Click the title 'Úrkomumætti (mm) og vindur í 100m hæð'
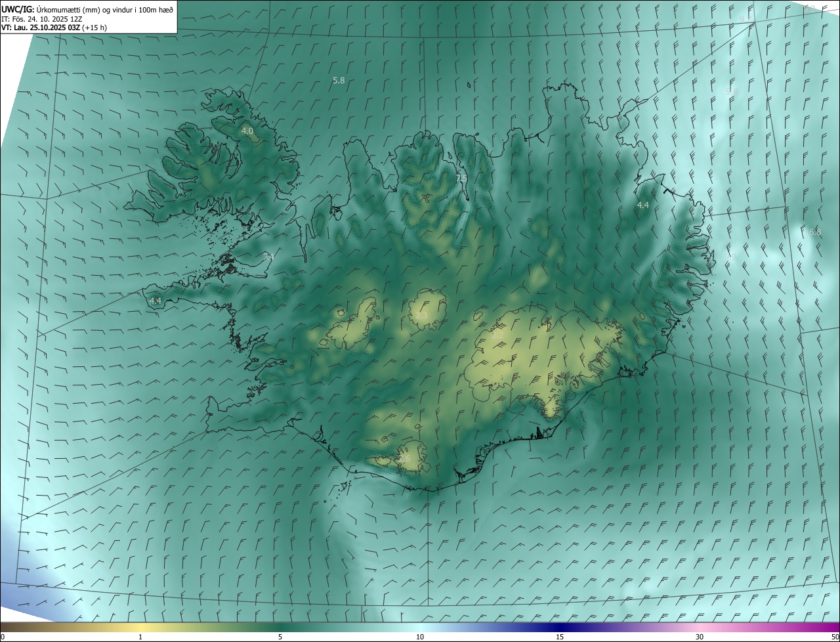840x642 pixels. click(104, 9)
